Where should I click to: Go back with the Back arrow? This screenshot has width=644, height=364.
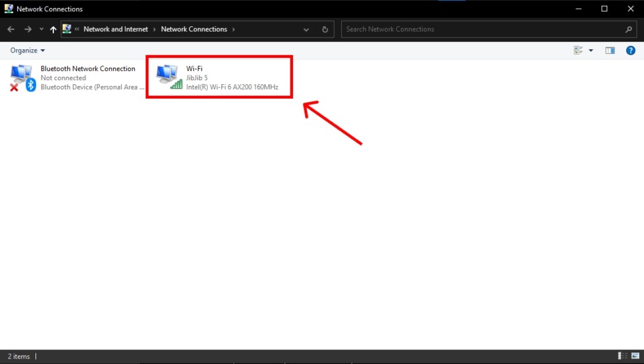coord(11,29)
